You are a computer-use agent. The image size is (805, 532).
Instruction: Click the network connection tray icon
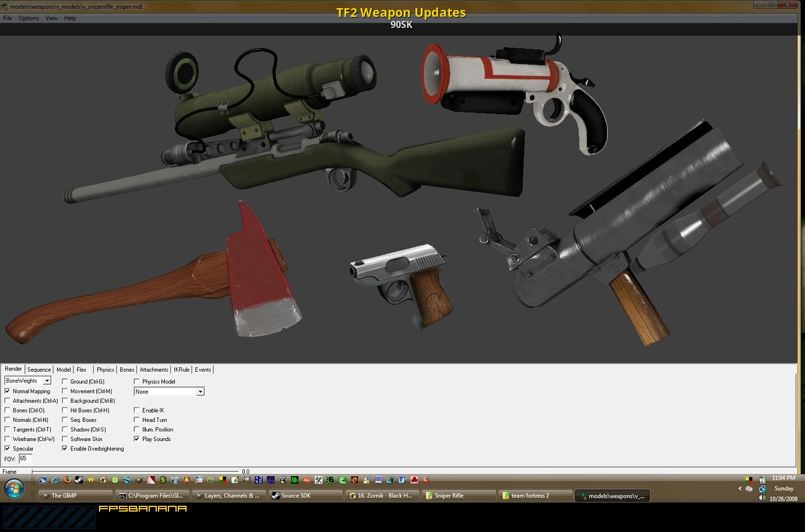click(762, 489)
